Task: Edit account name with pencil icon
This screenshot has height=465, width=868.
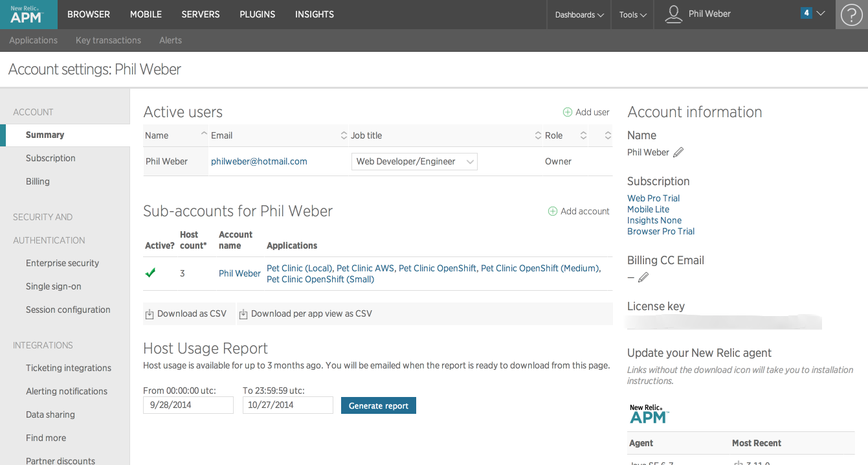Action: [678, 152]
